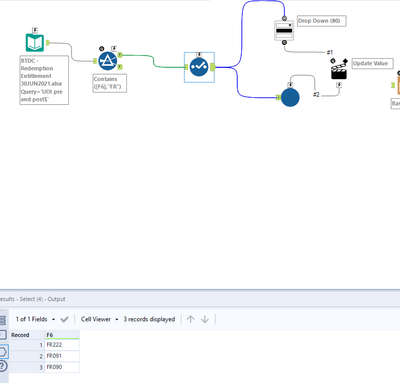Screen dimensions: 400x383
Task: Open the Cell Viewer dropdown
Action: 99,319
